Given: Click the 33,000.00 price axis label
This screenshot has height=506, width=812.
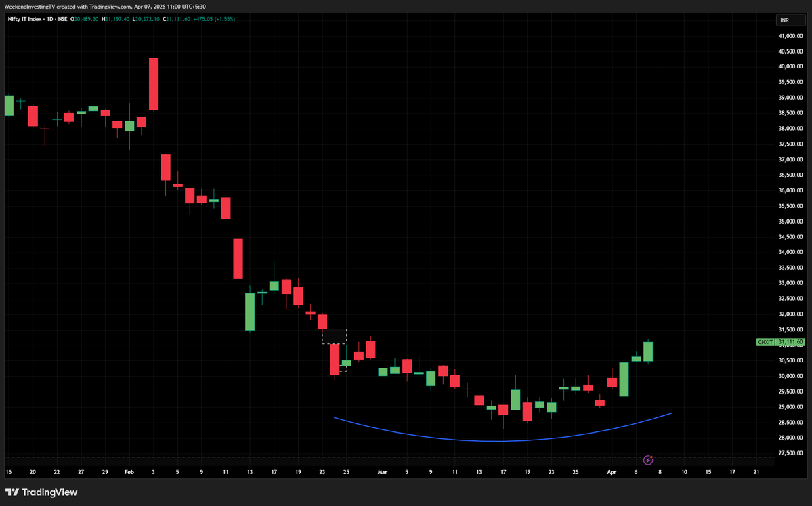Looking at the screenshot, I should tap(790, 283).
